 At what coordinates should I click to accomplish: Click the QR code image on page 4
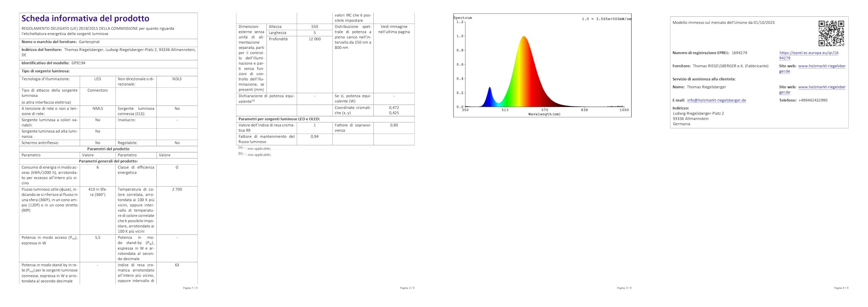coord(831,33)
